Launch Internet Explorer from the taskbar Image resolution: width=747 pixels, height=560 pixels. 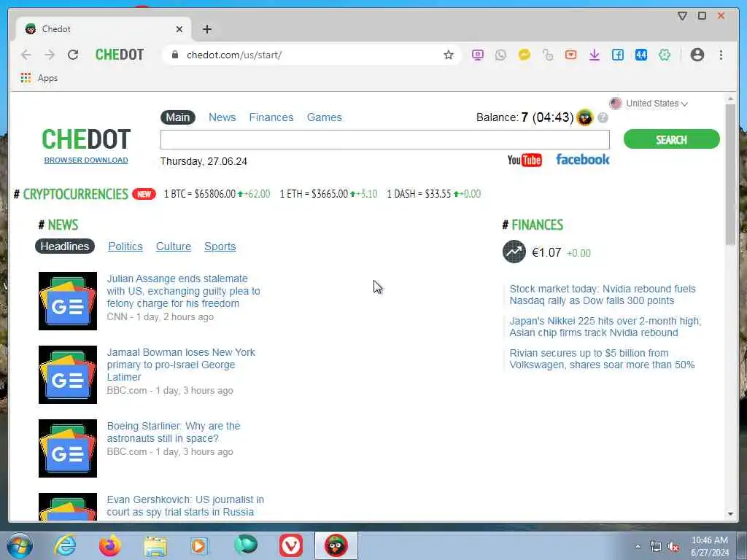pos(65,545)
